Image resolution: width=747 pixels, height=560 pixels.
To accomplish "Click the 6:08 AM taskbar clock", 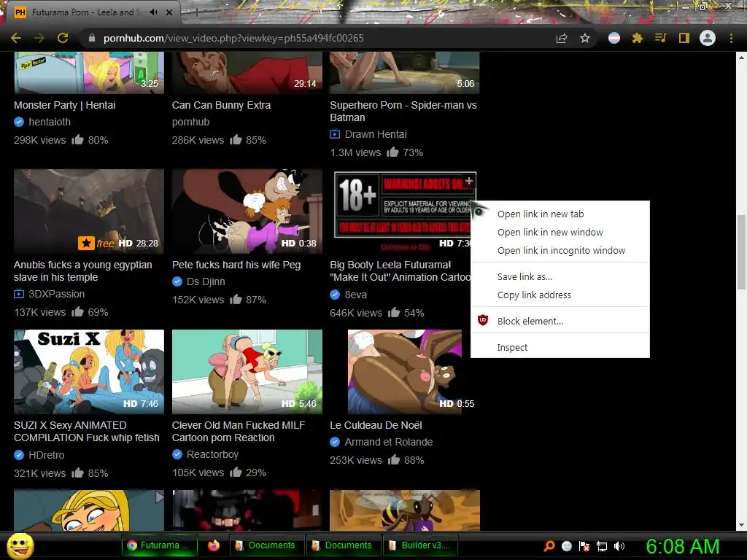I will pos(683,546).
